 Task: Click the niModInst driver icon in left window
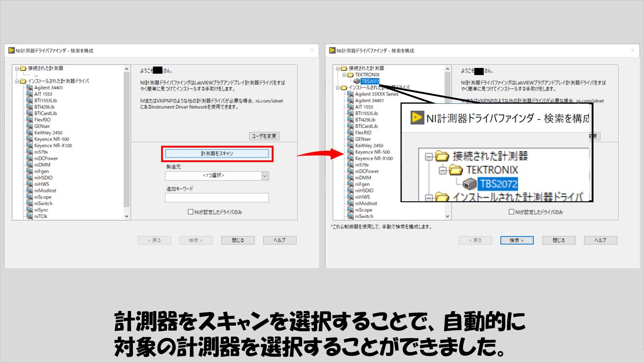pos(29,191)
